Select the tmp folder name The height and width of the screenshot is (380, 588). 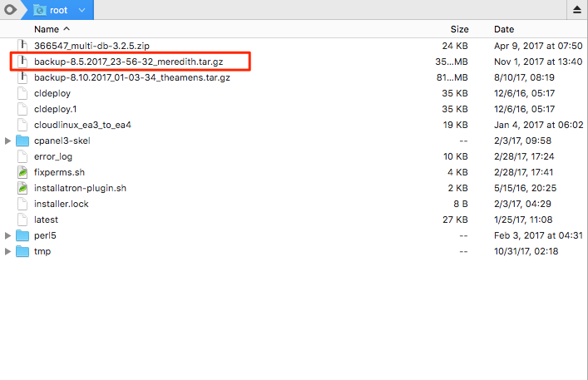[x=42, y=251]
